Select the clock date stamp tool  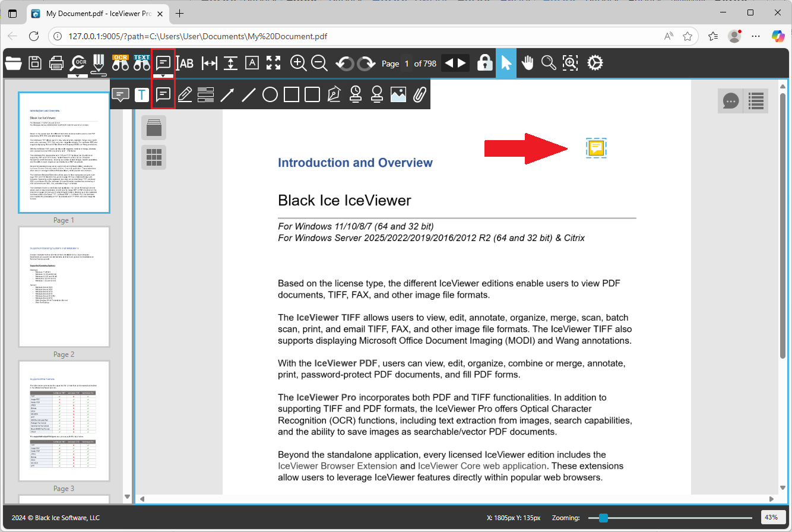click(356, 94)
